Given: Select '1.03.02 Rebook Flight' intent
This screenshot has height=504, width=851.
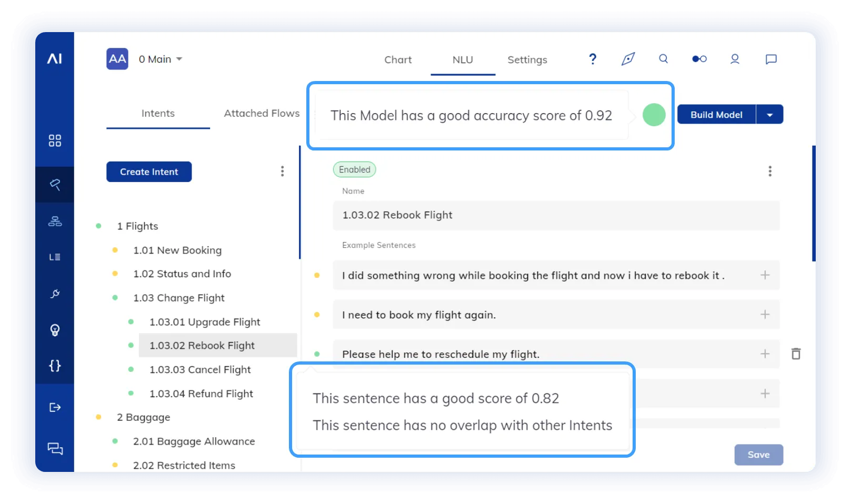Looking at the screenshot, I should click(218, 345).
